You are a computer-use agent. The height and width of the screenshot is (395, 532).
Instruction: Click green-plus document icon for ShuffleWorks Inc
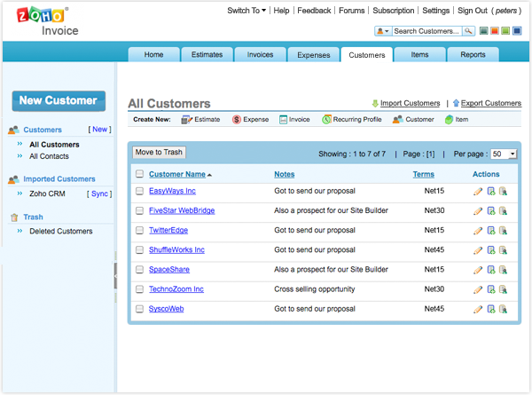click(x=491, y=250)
